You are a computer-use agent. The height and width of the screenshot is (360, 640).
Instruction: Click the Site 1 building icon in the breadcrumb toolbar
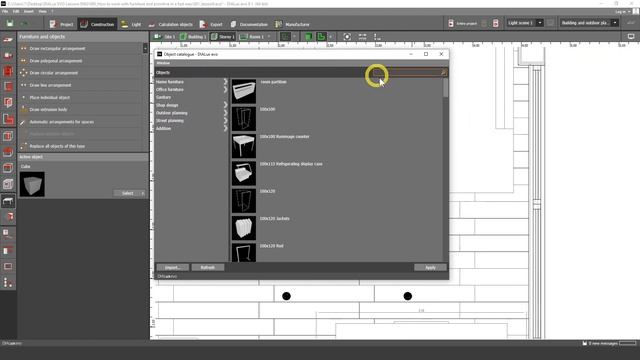click(x=157, y=37)
